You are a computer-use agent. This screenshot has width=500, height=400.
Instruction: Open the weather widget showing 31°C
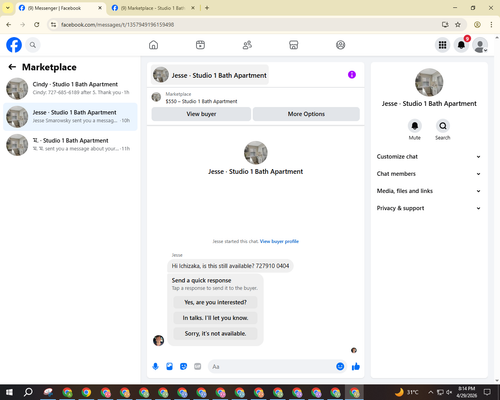coord(406,392)
